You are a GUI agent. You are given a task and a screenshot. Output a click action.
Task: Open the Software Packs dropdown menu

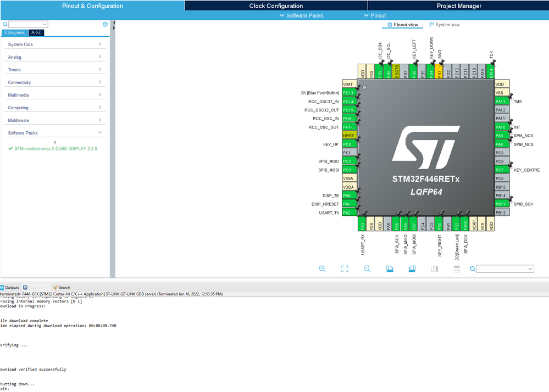[x=302, y=15]
